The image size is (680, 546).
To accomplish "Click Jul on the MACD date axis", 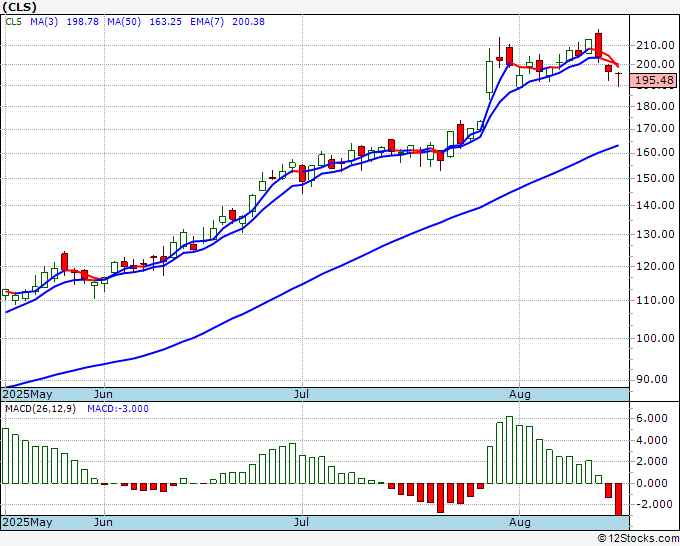I will (x=301, y=522).
